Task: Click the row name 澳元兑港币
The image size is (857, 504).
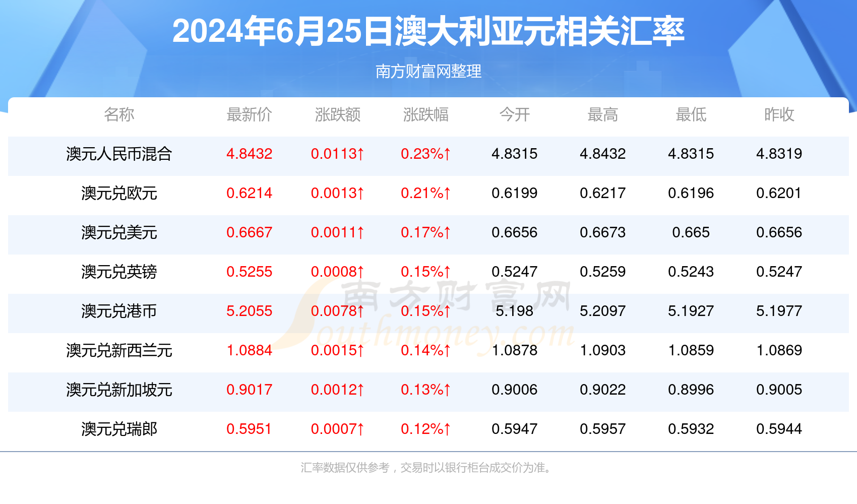Action: 119,311
